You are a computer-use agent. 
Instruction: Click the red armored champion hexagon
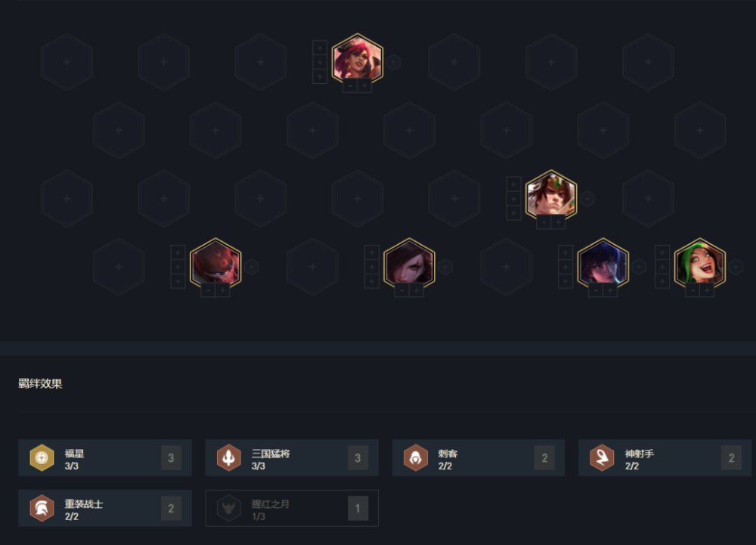click(x=215, y=264)
